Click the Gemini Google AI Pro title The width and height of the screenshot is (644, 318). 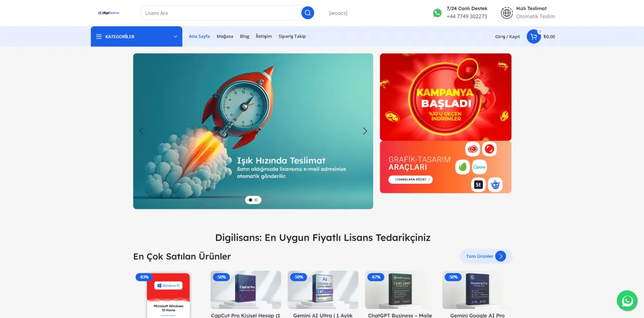tap(477, 315)
